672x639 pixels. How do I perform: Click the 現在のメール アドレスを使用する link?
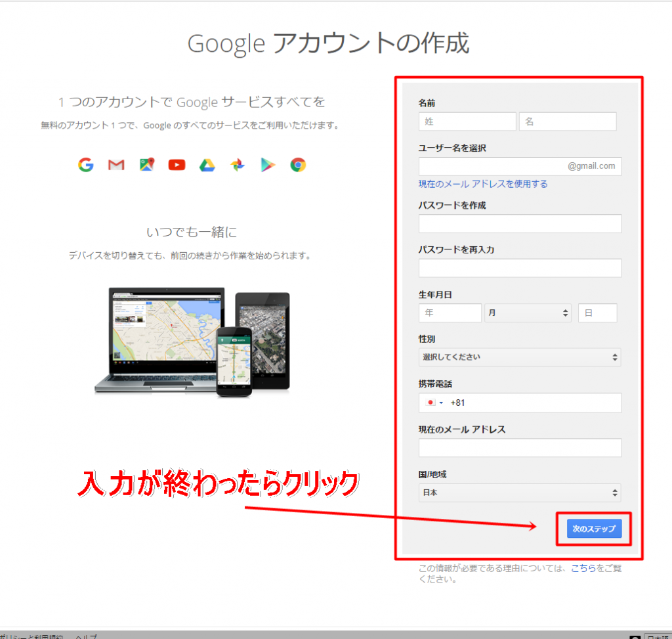[483, 184]
